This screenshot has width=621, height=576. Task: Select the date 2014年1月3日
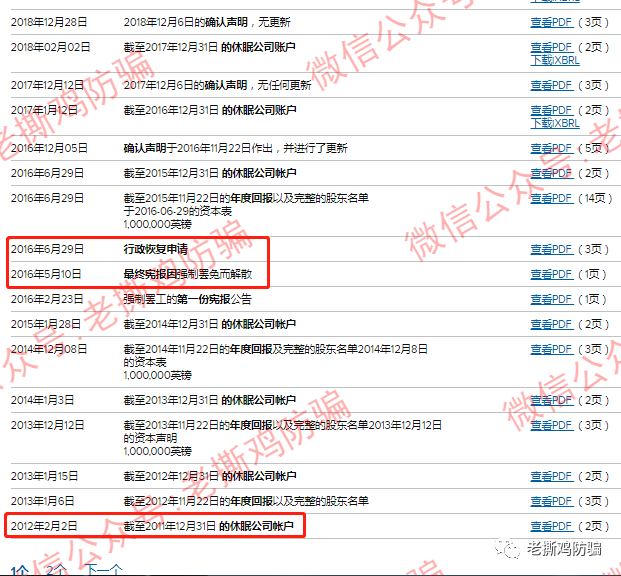coord(42,400)
